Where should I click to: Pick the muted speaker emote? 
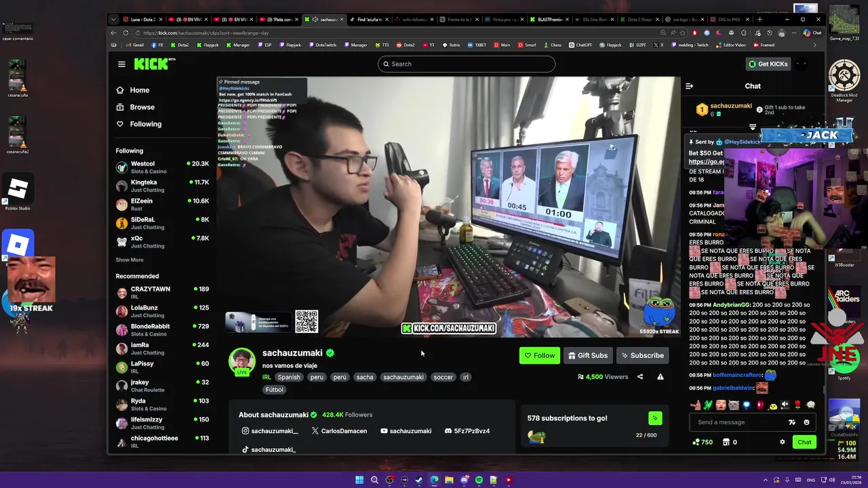(785, 405)
